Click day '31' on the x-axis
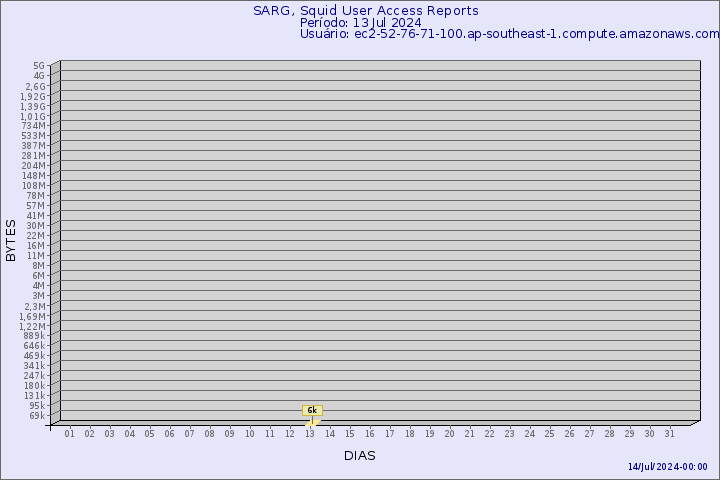This screenshot has height=480, width=720. 669,434
